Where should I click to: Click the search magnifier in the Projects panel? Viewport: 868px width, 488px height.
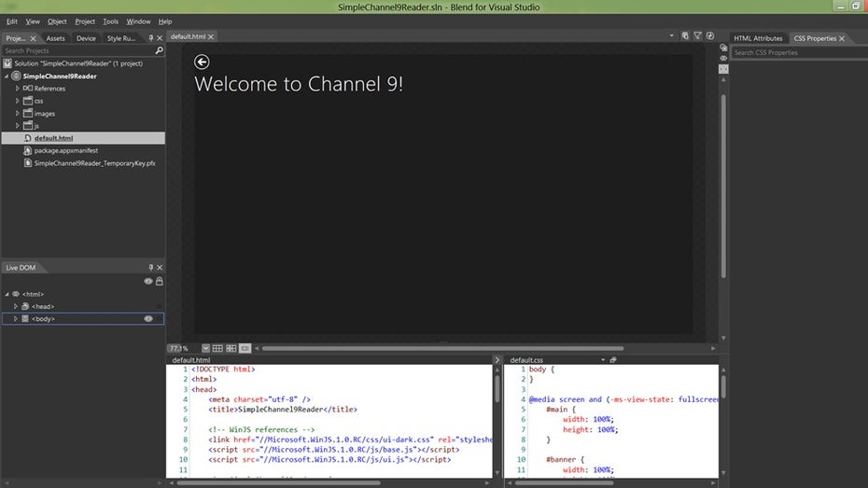click(160, 50)
